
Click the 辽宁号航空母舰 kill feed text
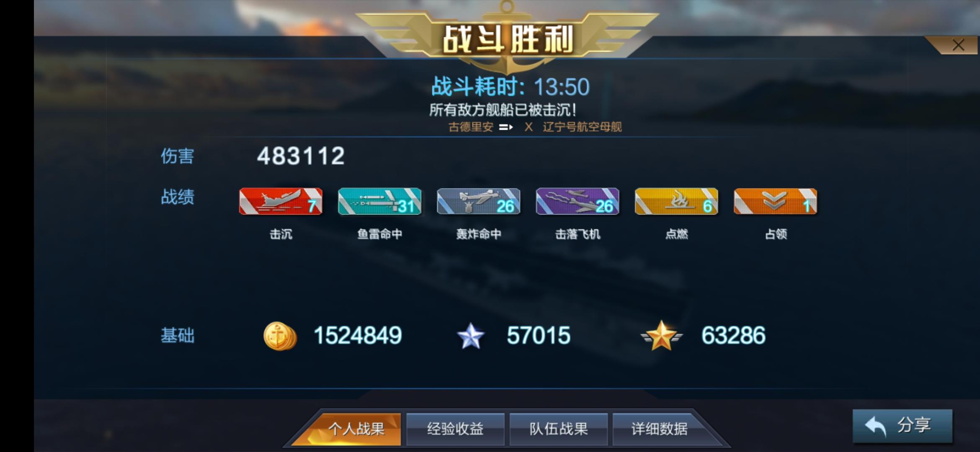coord(582,127)
